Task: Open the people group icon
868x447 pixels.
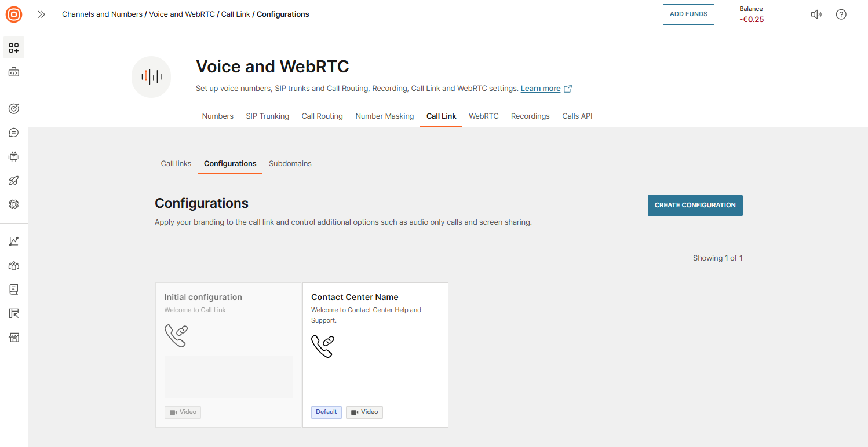Action: pos(14,265)
